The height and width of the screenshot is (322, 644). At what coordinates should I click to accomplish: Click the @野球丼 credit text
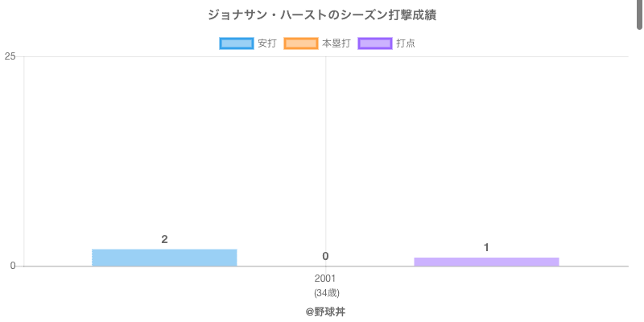click(x=325, y=311)
